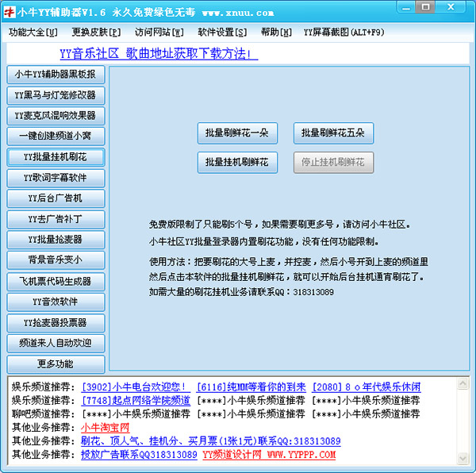Open [6116]纯MM等着你的到来 link
The height and width of the screenshot is (473, 476).
(x=251, y=387)
